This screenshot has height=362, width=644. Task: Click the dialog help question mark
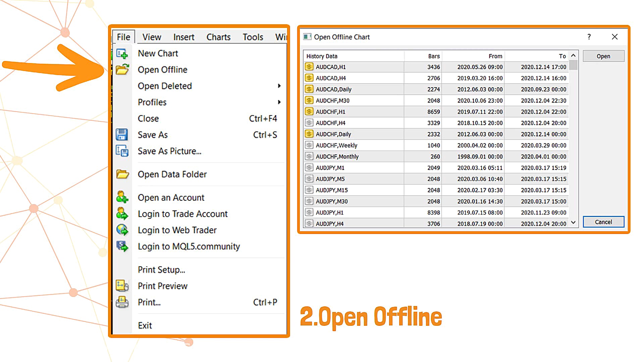[589, 37]
